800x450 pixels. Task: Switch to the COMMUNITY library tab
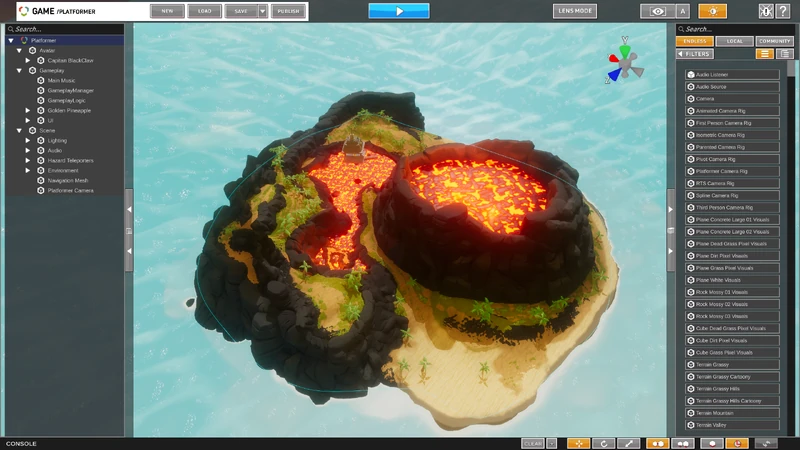click(774, 41)
